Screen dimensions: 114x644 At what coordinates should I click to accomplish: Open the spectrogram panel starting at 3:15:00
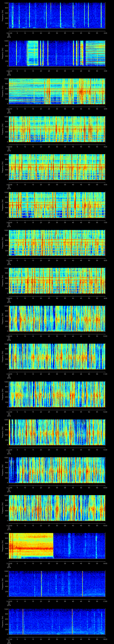tap(57, 546)
